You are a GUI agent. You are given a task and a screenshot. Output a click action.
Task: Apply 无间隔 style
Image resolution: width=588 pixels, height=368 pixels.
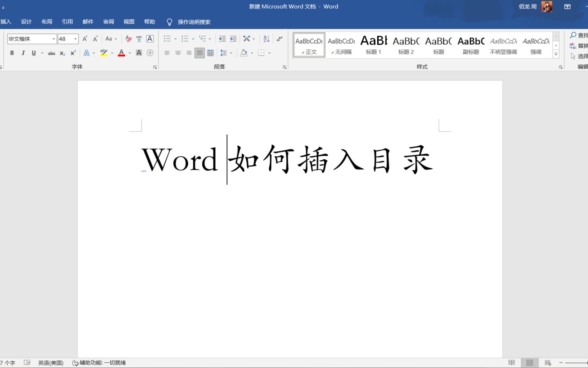point(341,45)
